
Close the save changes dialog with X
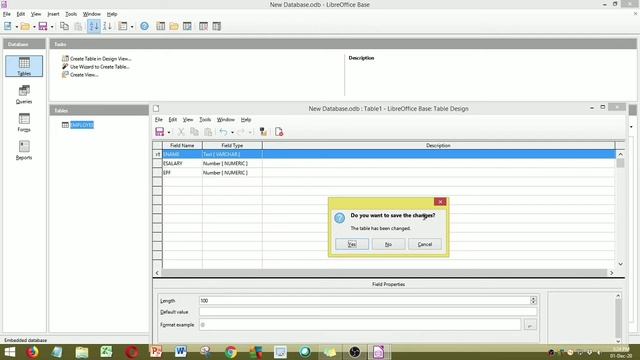pos(440,202)
